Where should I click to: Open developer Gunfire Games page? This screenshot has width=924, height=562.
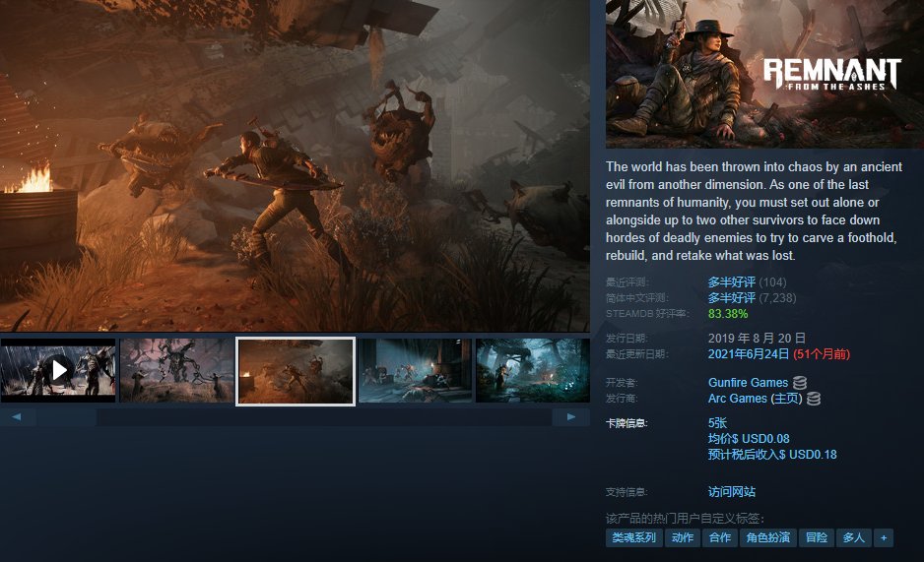click(x=748, y=383)
